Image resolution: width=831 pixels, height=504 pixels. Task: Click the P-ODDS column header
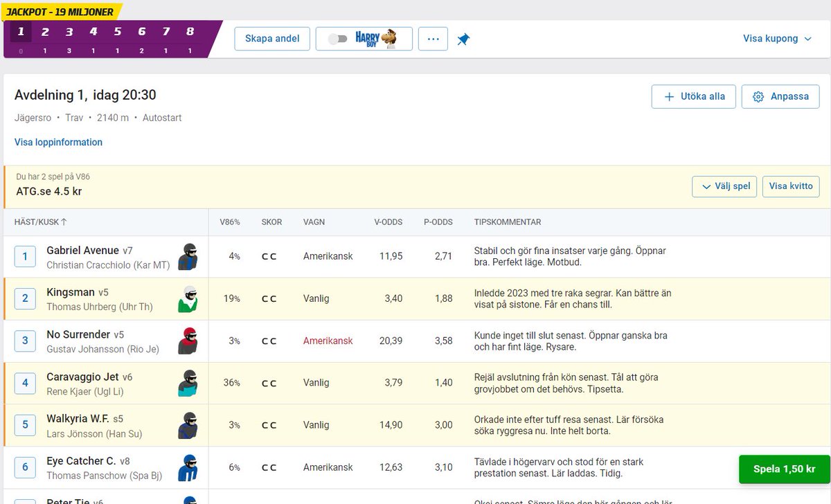pos(438,222)
